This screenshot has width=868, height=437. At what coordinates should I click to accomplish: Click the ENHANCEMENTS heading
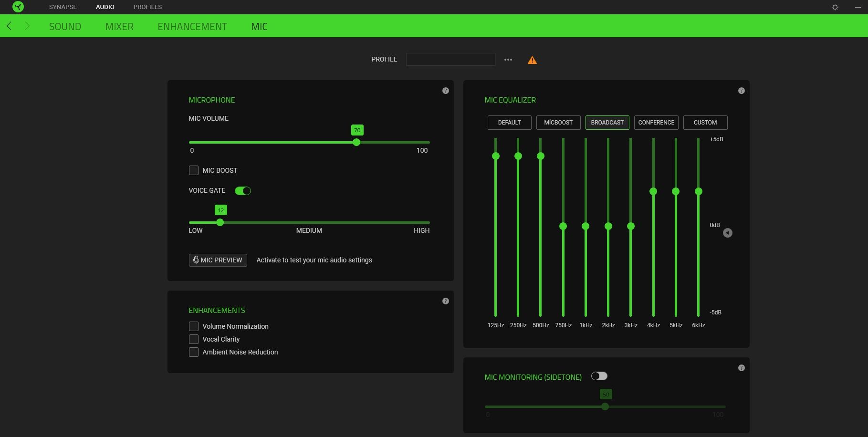(x=217, y=311)
